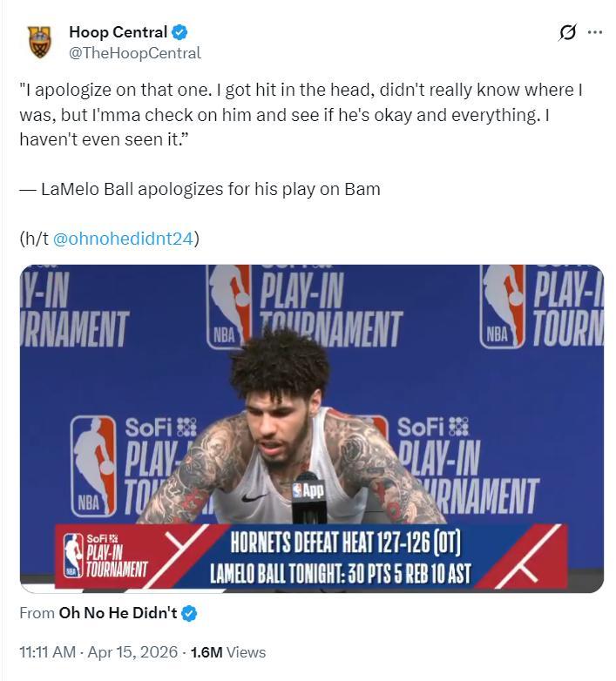Click the 11:11 AM · Apr 15, 2026 timestamp

coord(98,651)
